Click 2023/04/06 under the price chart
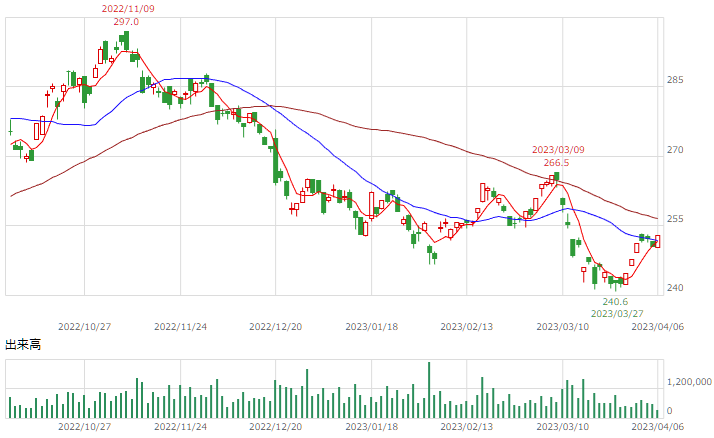 click(658, 327)
